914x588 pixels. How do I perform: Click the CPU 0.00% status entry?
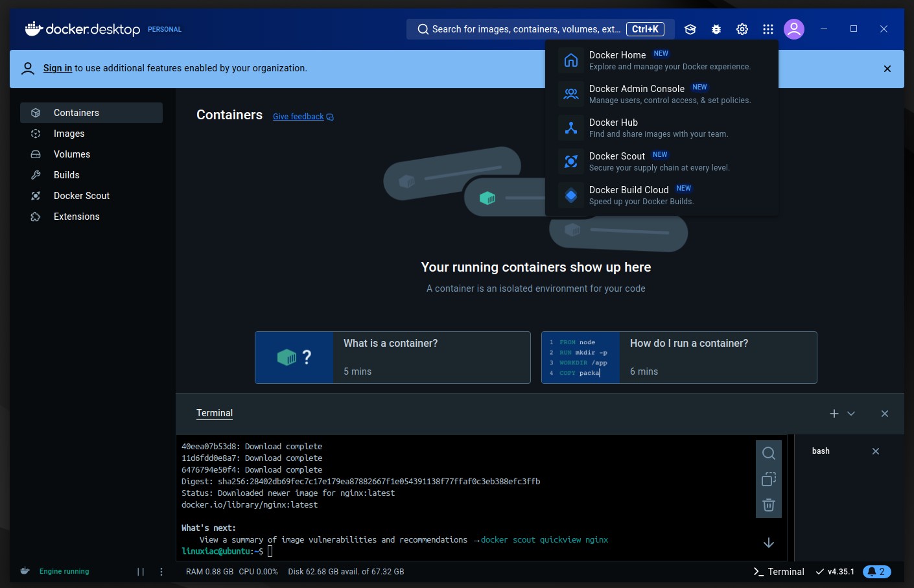[x=258, y=572]
